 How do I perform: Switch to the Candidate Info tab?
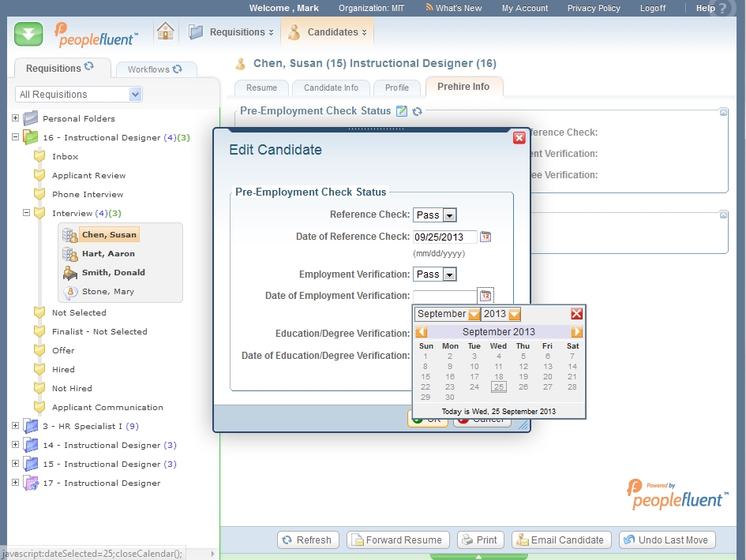(331, 88)
